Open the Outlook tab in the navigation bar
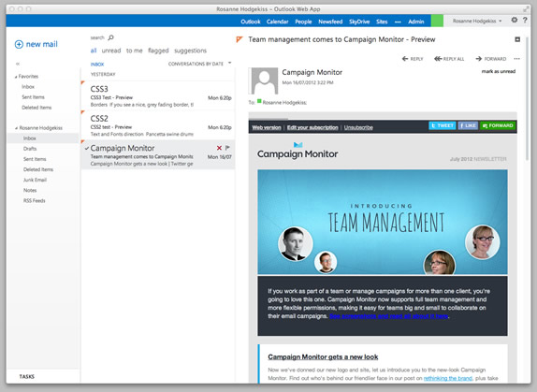 tap(251, 22)
